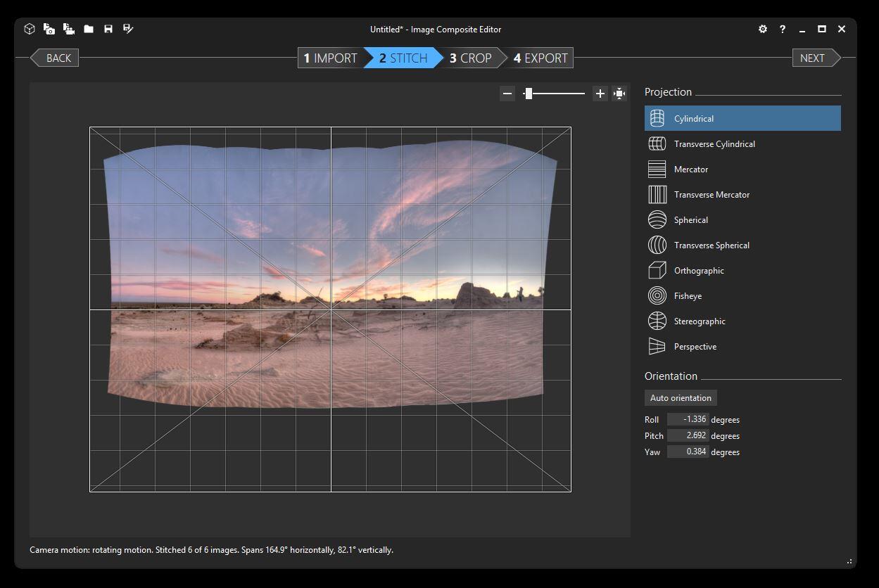Select the Cylindrical label
Image resolution: width=879 pixels, height=588 pixels.
pyautogui.click(x=694, y=119)
